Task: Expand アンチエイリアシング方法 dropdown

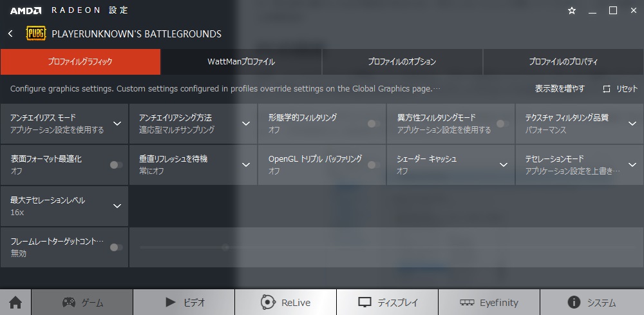Action: click(246, 124)
